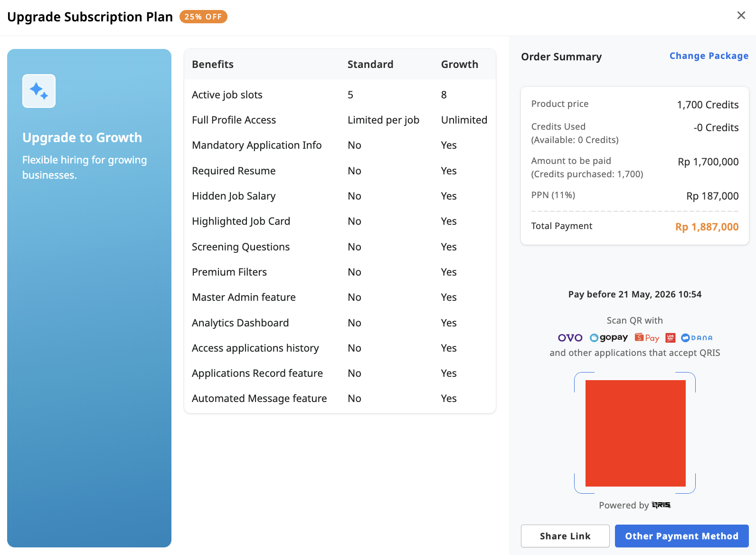Viewport: 756px width, 555px height.
Task: Click Access applications history label
Action: [255, 348]
